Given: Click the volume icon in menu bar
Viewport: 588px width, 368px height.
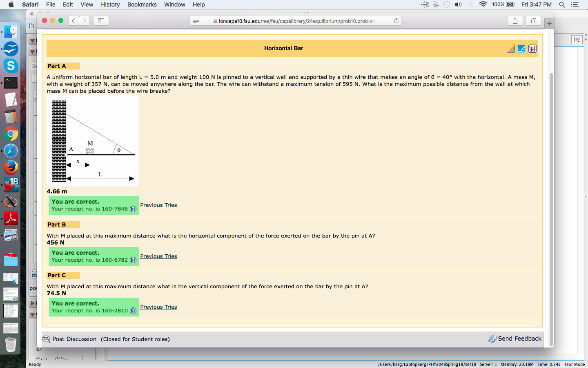Looking at the screenshot, I should tap(458, 4).
